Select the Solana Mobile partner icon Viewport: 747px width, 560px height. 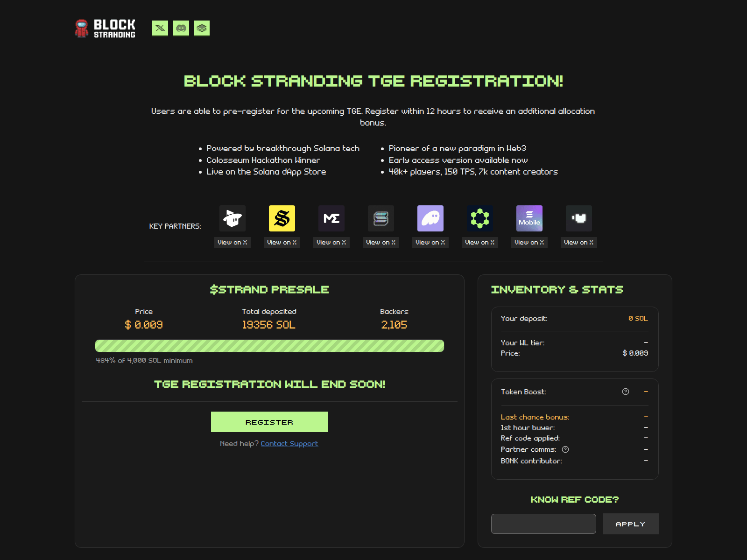click(x=529, y=218)
